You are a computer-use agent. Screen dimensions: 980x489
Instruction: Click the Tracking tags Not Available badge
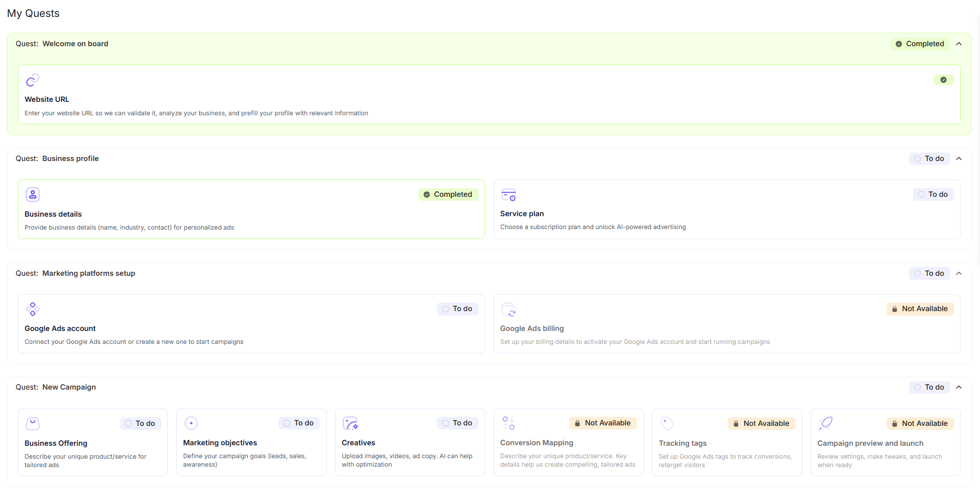761,423
